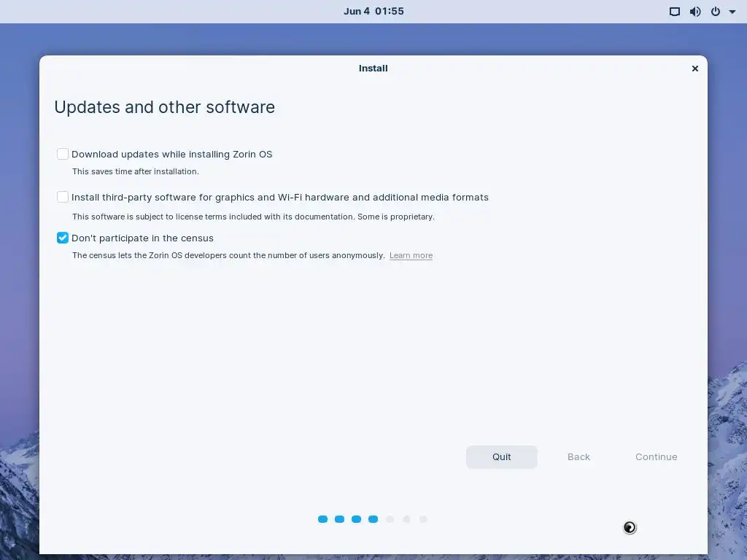
Task: Enable Download updates while installing Zorin OS
Action: coord(63,154)
